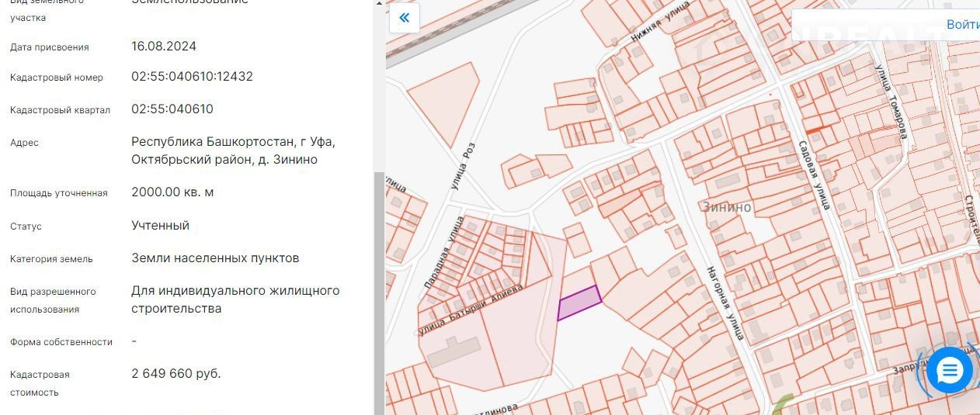This screenshot has width=980, height=415.
Task: Click the улица Батырши Алиева label
Action: tap(471, 310)
